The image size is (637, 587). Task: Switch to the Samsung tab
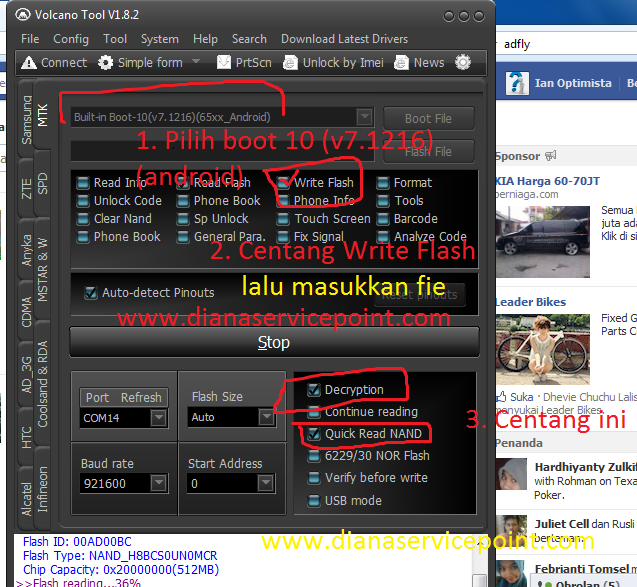26,119
